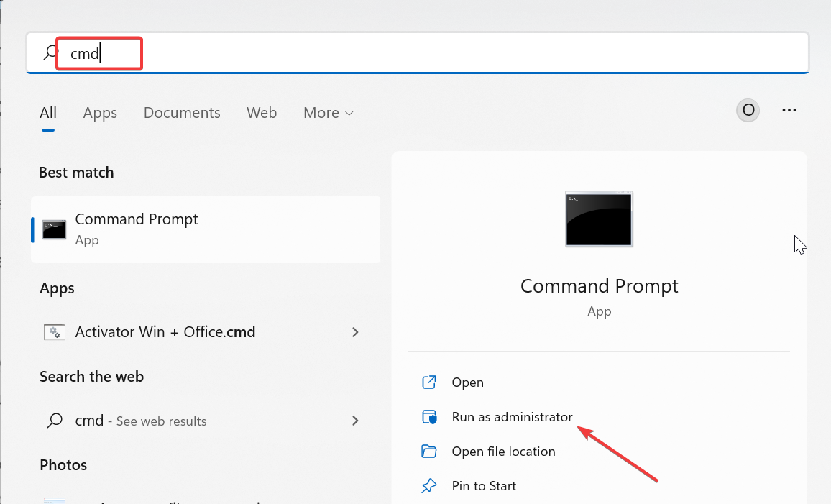Screen dimensions: 831x504
Task: Switch to the Documents tab
Action: 182,113
